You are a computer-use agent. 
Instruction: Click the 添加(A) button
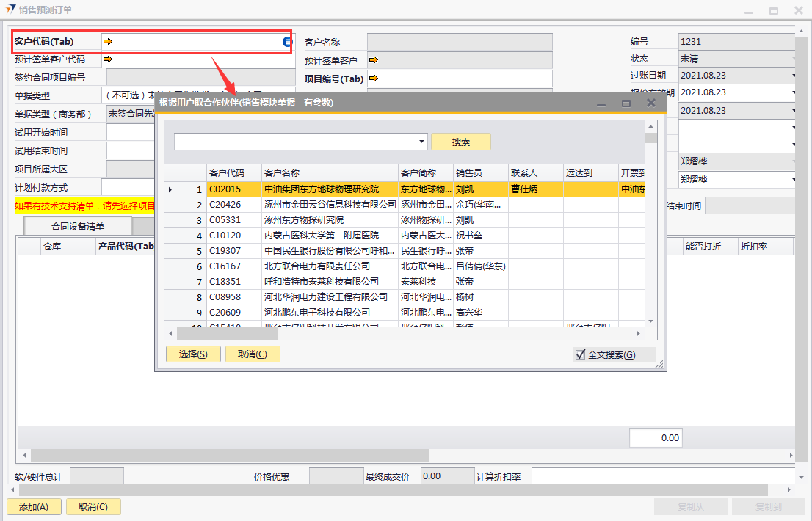(x=34, y=507)
